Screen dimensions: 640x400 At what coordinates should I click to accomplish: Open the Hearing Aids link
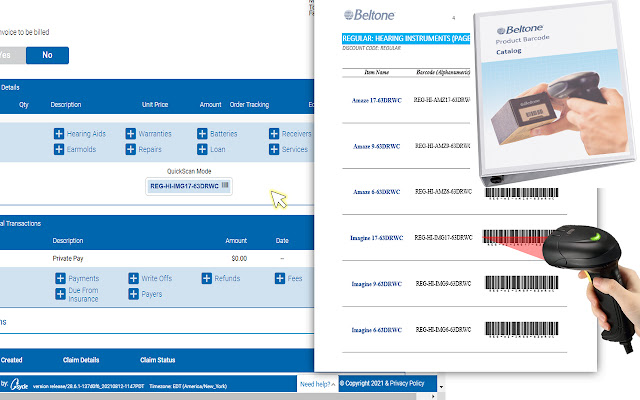86,133
